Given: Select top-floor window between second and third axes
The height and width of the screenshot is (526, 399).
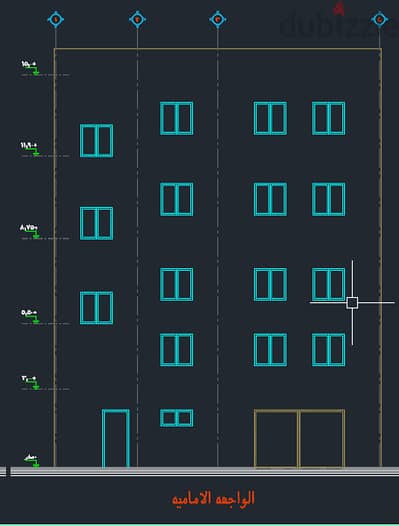Looking at the screenshot, I should click(x=177, y=118).
